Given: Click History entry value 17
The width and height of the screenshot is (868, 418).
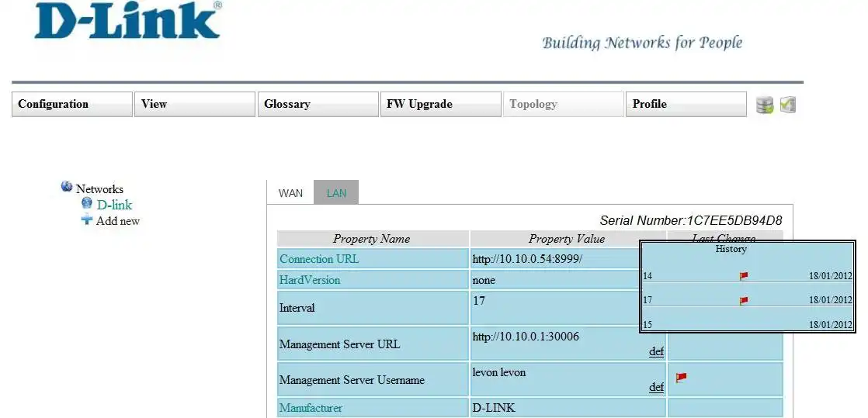Looking at the screenshot, I should pos(648,300).
